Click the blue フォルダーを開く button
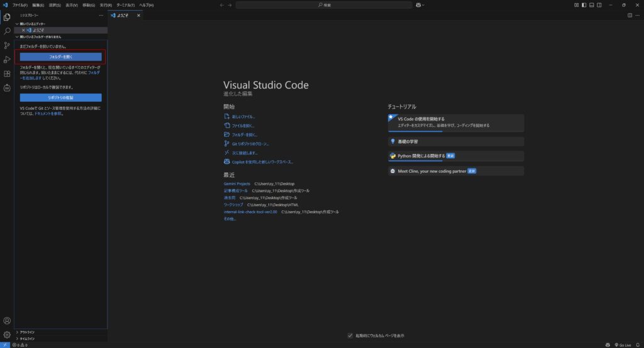 tap(61, 57)
